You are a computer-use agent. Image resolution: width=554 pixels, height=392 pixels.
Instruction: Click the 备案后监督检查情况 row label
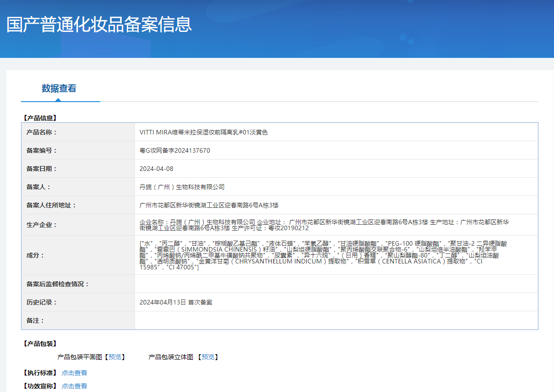coord(58,284)
